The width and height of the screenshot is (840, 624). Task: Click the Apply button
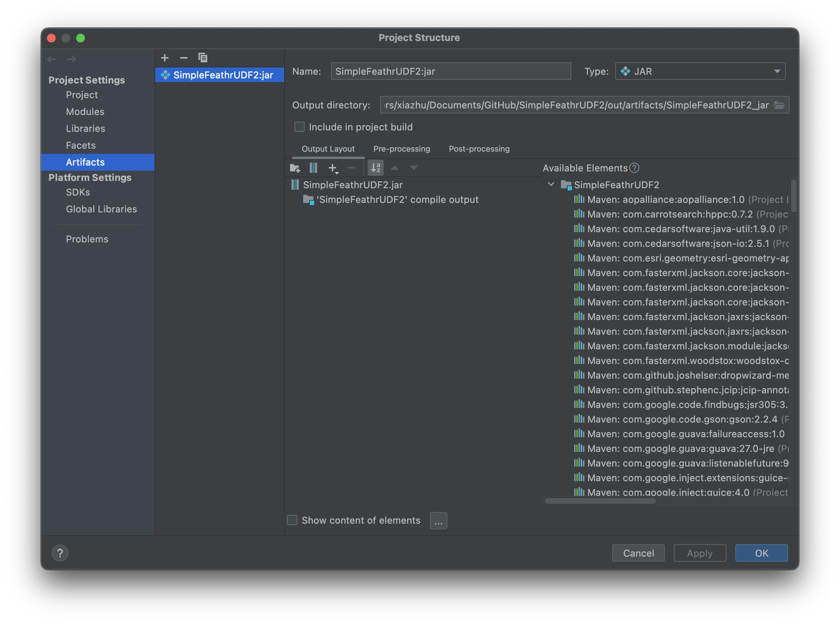(699, 553)
